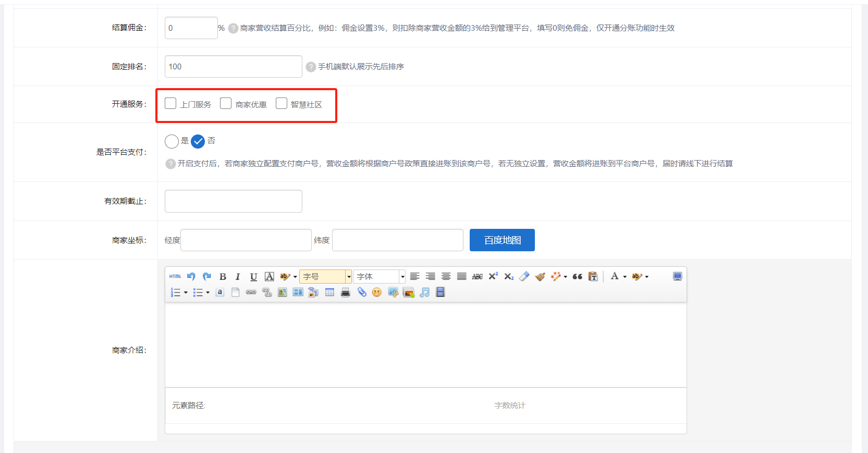The image size is (868, 453).
Task: Insert an emoticon with the smiley icon
Action: pyautogui.click(x=377, y=292)
